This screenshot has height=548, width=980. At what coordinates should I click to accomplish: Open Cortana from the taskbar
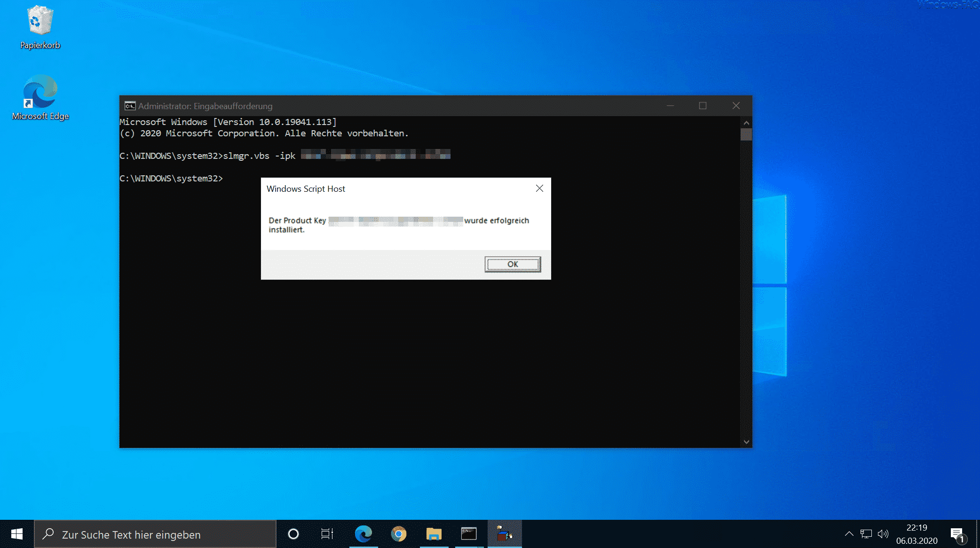click(x=293, y=534)
